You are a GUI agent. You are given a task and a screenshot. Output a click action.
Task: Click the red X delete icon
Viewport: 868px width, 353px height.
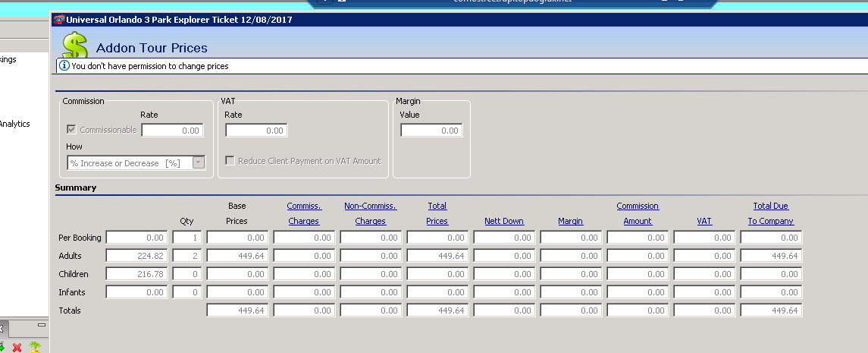[x=17, y=347]
